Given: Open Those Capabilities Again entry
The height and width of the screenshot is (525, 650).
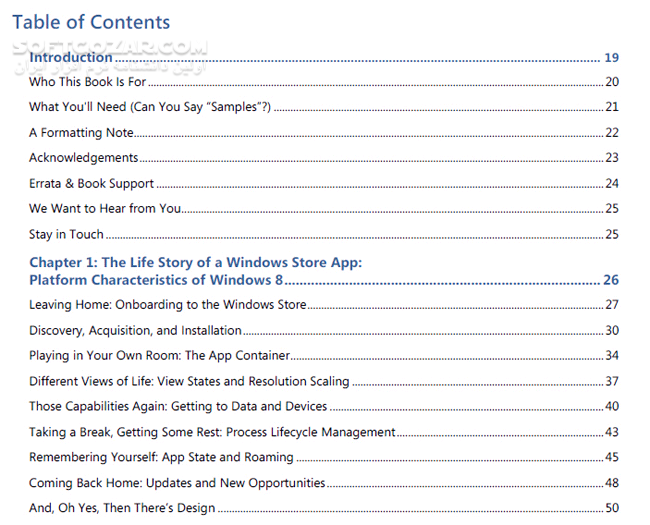Looking at the screenshot, I should point(178,406).
